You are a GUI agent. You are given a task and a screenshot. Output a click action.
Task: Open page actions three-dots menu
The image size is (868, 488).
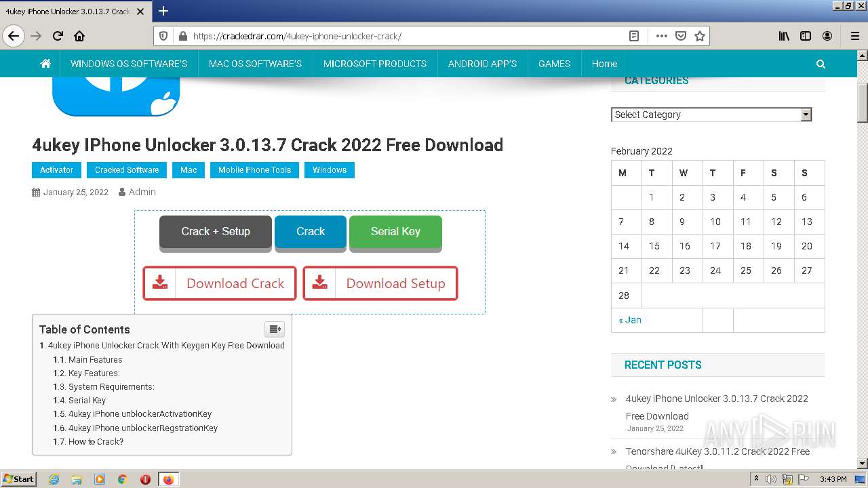click(x=661, y=36)
